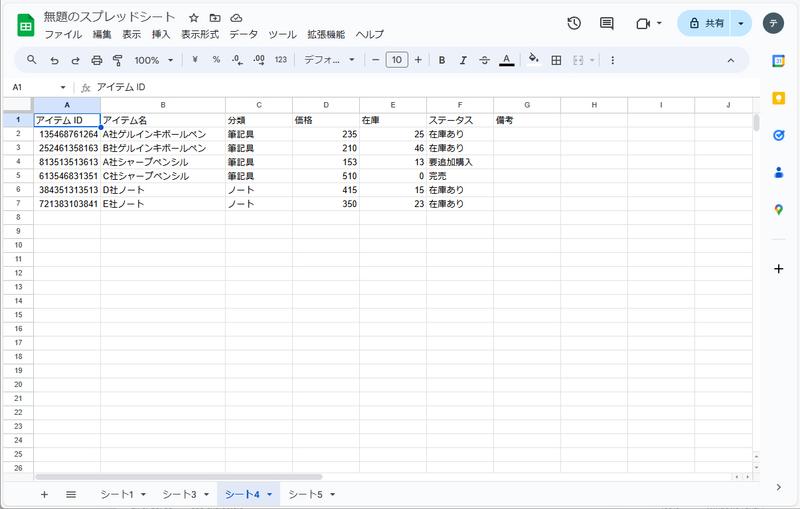Open version history clock icon

coord(574,23)
